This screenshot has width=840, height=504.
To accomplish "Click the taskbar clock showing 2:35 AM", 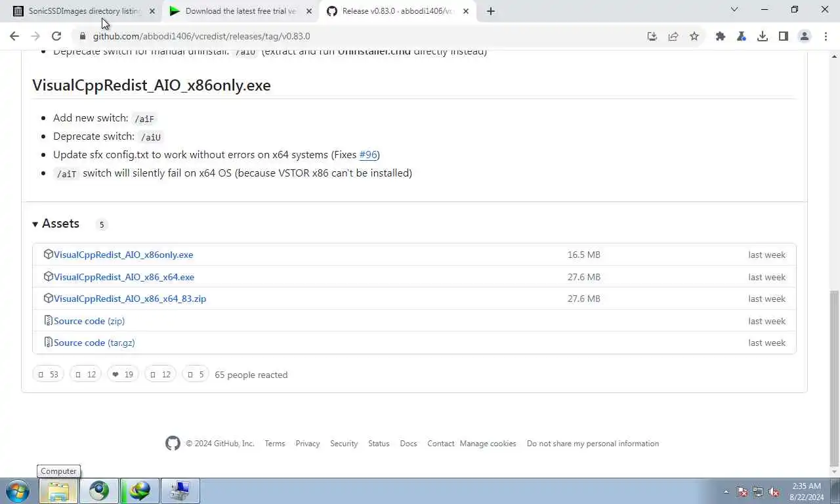I will 806,492.
